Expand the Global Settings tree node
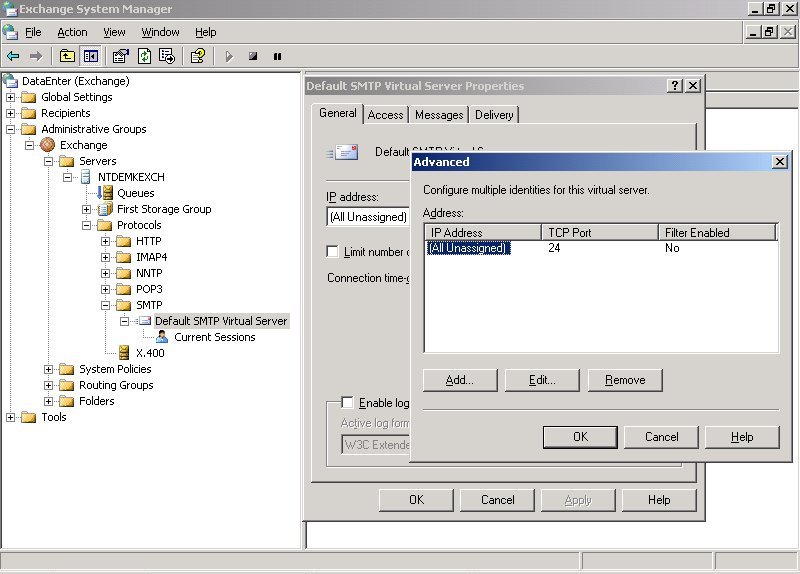This screenshot has width=800, height=574. [11, 97]
